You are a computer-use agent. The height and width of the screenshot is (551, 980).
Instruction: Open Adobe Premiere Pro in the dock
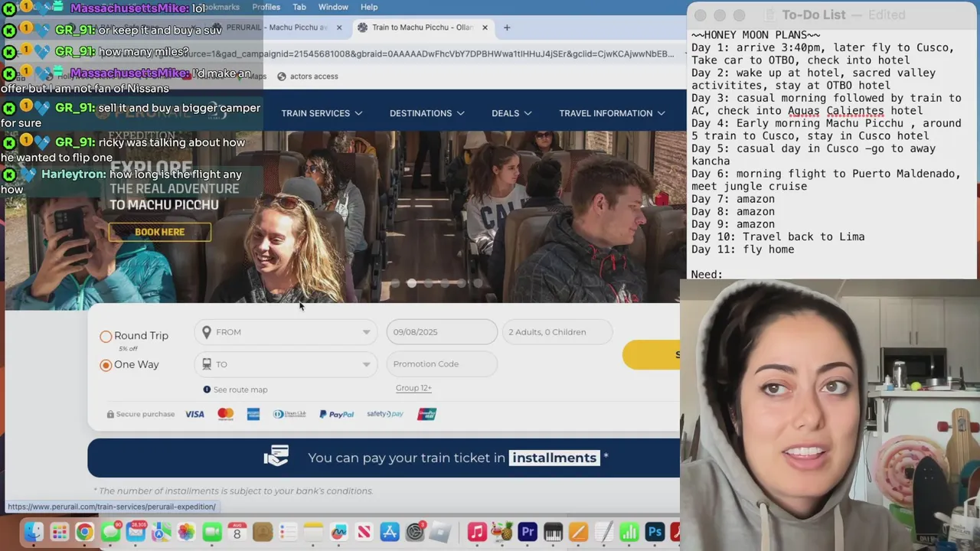pos(528,532)
